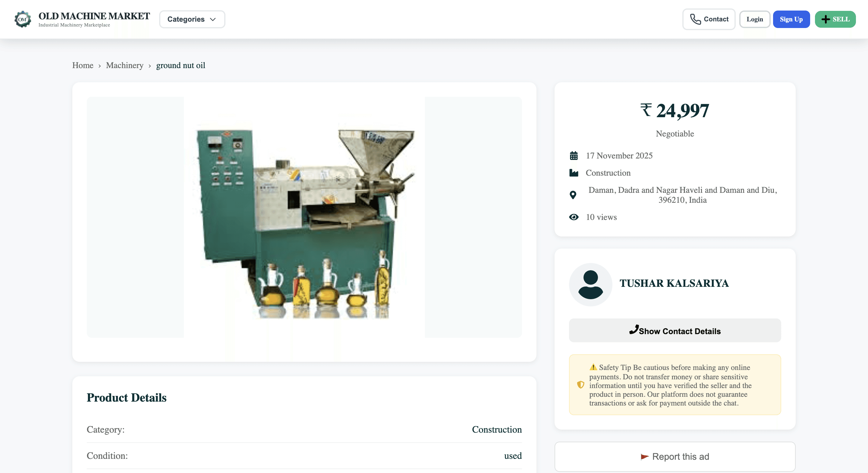Click the blue Sign Up button

click(791, 19)
